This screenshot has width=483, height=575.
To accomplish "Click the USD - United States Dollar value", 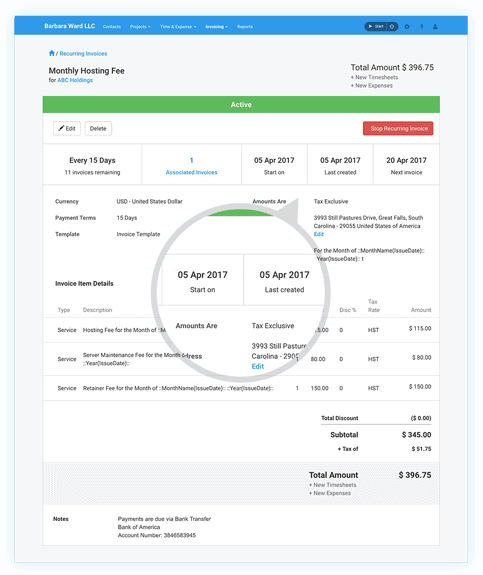I will 149,201.
